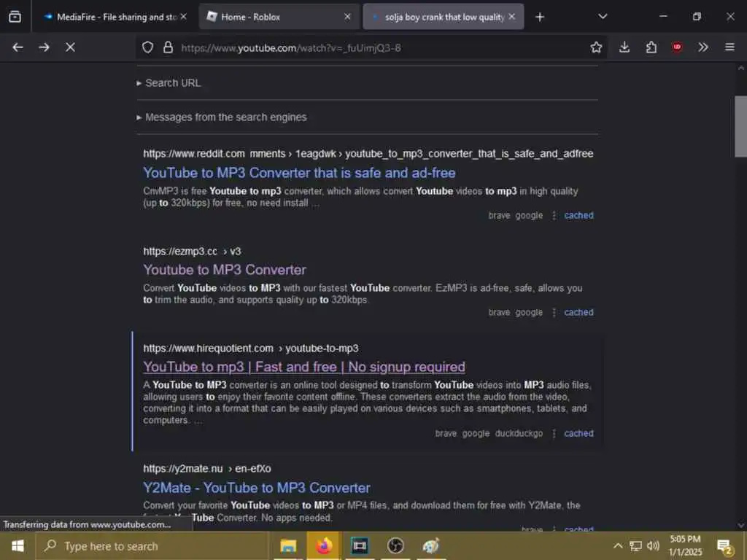Switch to Home - Roblox tab

point(279,17)
